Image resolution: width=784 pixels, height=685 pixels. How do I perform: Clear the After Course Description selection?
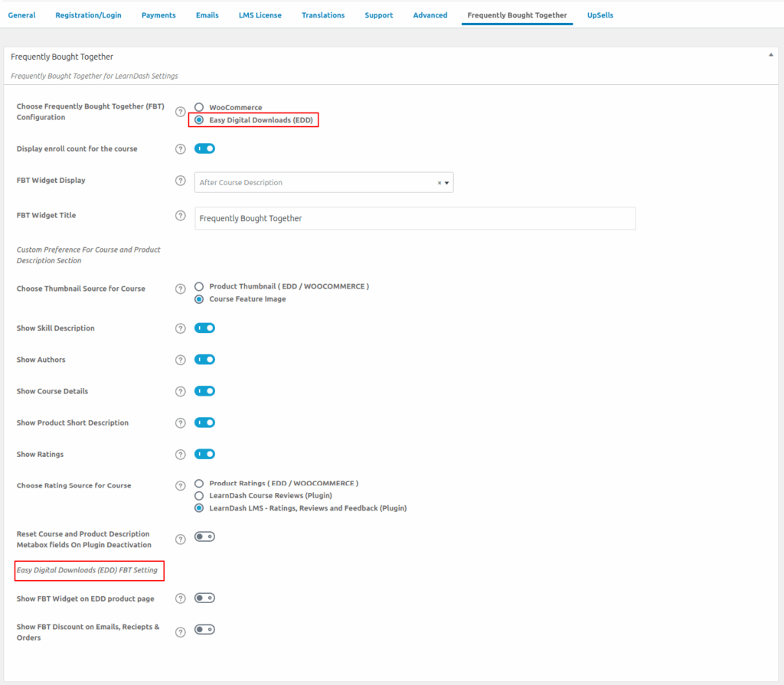point(439,183)
